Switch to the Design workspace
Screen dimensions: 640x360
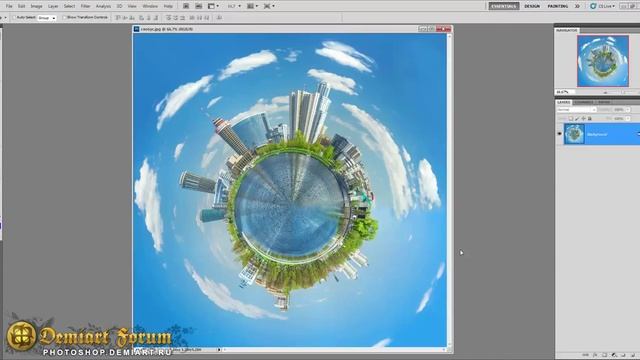(x=532, y=6)
